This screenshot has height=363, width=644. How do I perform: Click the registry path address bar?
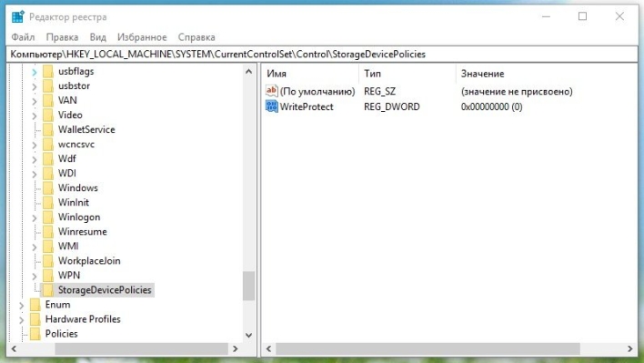click(x=322, y=55)
